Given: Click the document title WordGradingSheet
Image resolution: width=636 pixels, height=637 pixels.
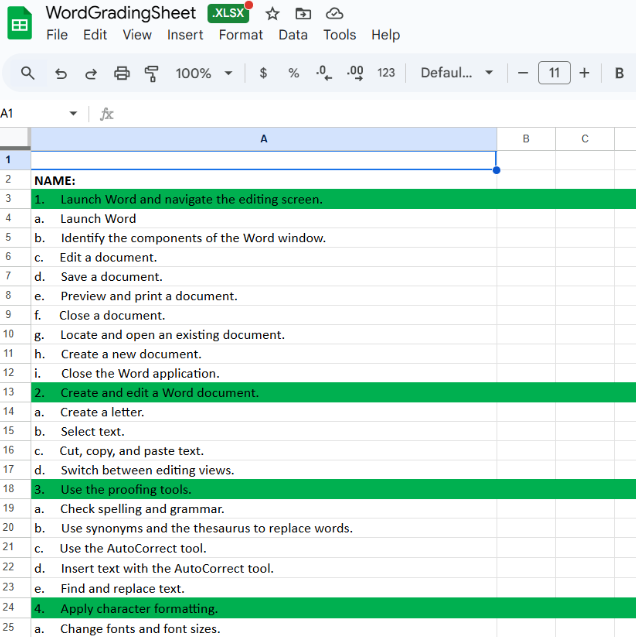Looking at the screenshot, I should (x=121, y=13).
